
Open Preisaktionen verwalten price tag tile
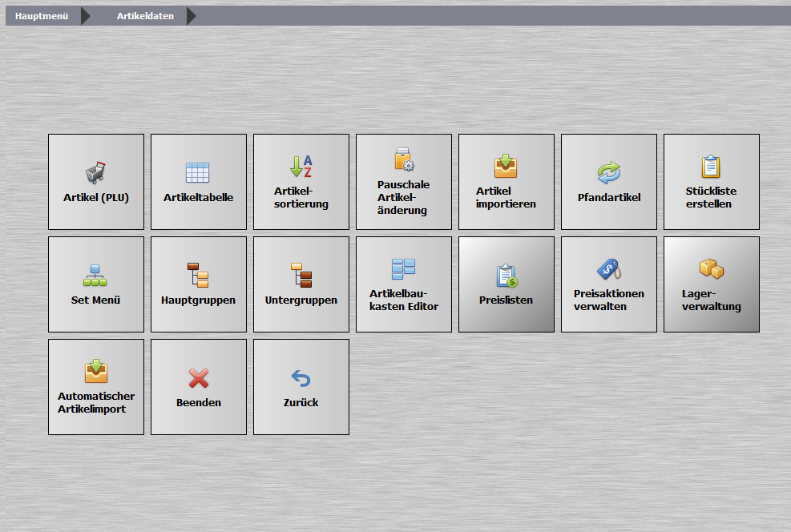pyautogui.click(x=609, y=284)
